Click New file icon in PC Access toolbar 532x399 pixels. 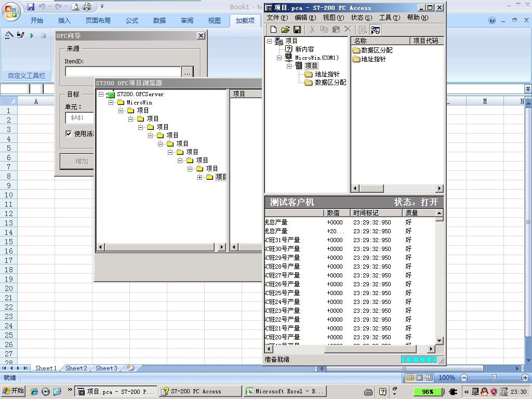tap(274, 30)
